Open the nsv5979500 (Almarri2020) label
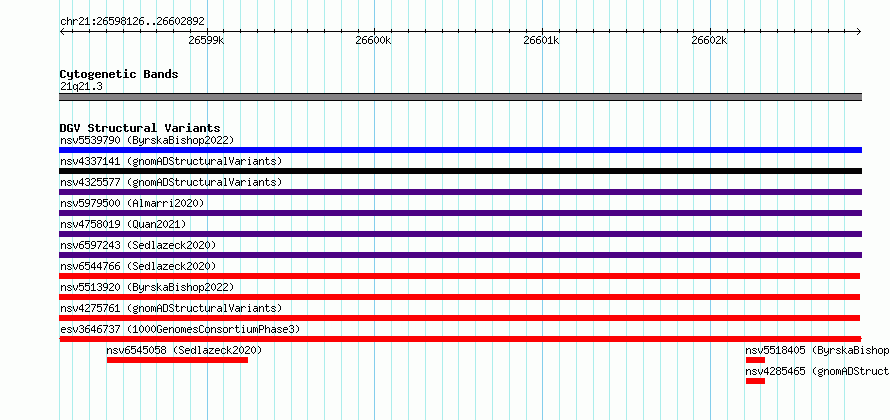This screenshot has height=420, width=890. point(132,203)
